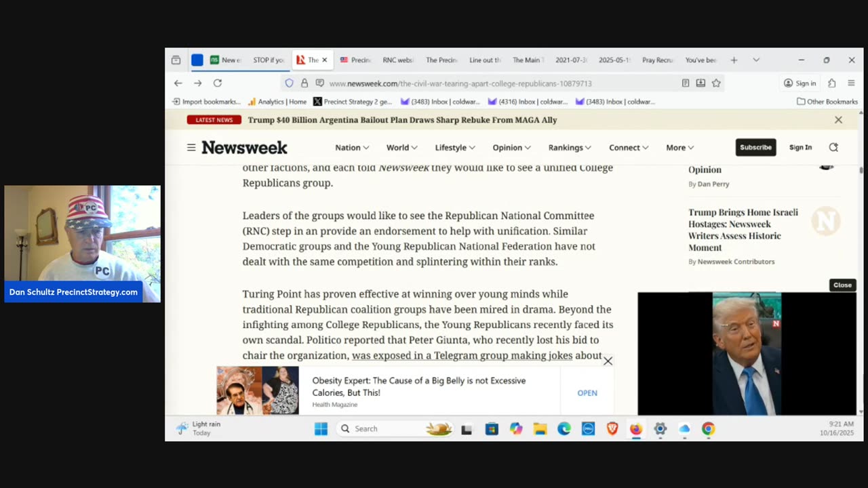Click the Newsweek Sign In link
Image resolution: width=868 pixels, height=488 pixels.
pos(800,147)
